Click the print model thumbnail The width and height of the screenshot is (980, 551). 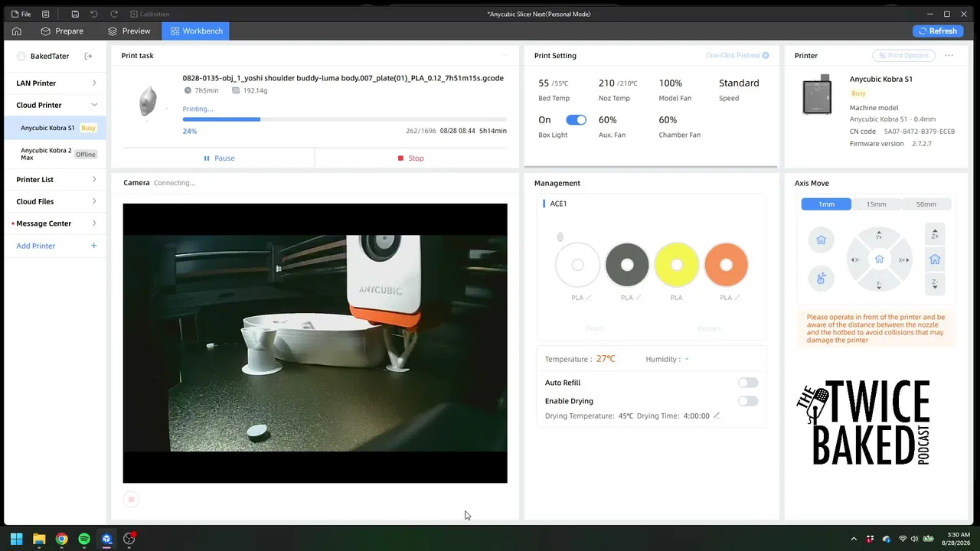(149, 101)
